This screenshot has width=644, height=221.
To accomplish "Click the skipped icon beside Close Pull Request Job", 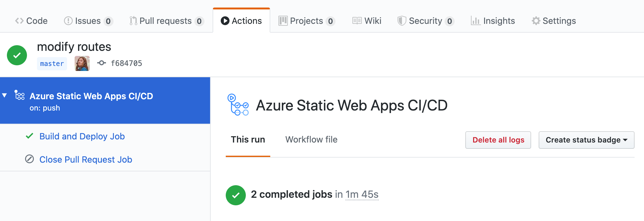I will 29,159.
